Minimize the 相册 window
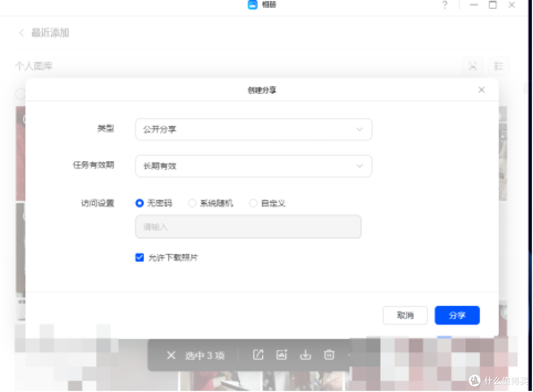 (x=473, y=5)
